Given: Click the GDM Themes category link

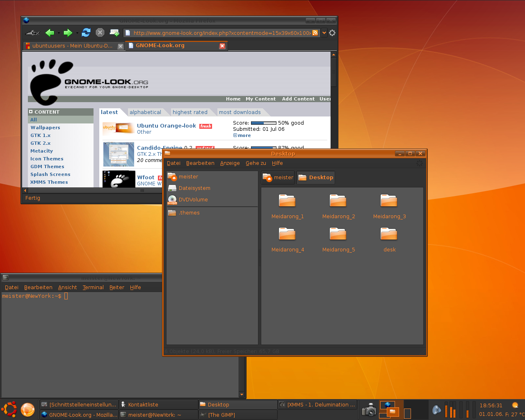Looking at the screenshot, I should (x=47, y=167).
